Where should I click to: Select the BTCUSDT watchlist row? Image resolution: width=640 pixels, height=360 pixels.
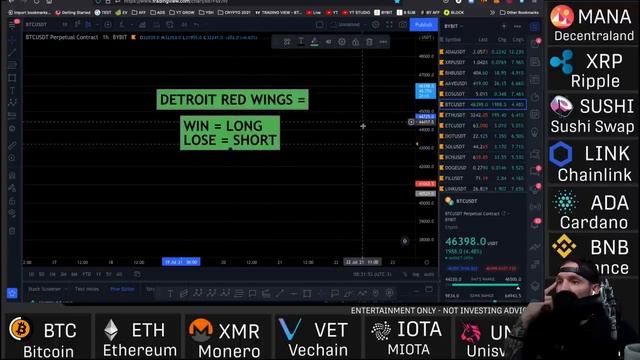[x=482, y=104]
